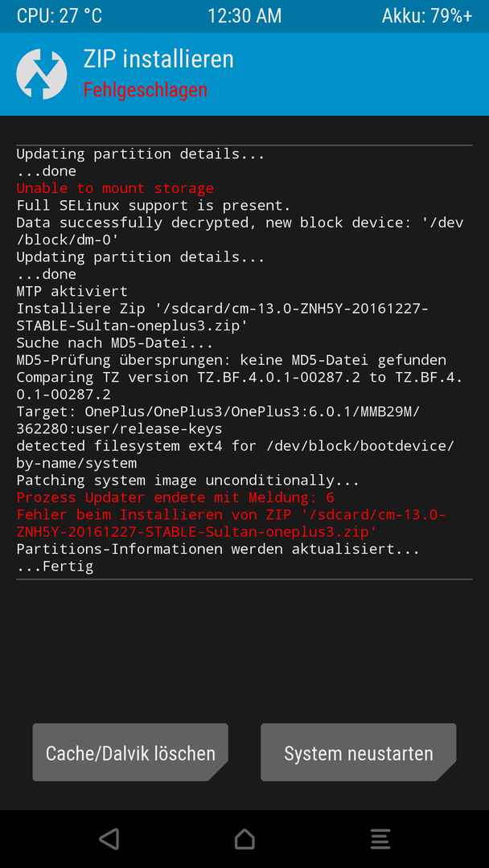Tap the back triangle navigation icon
The width and height of the screenshot is (489, 868).
(x=109, y=838)
